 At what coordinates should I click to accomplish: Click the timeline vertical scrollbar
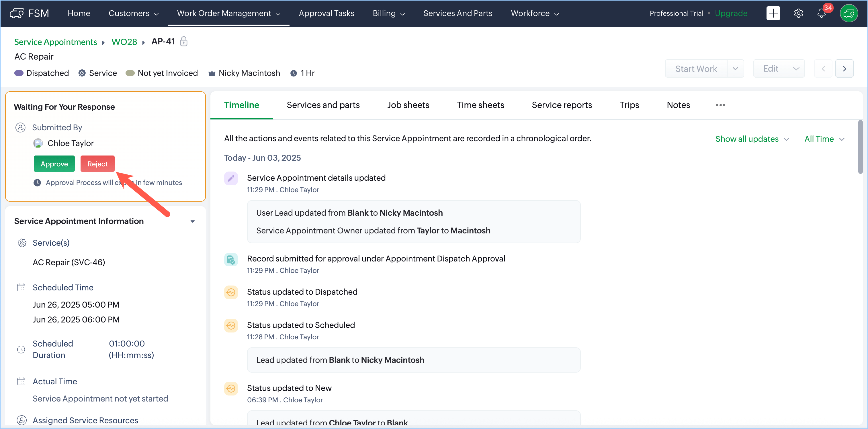pyautogui.click(x=860, y=147)
